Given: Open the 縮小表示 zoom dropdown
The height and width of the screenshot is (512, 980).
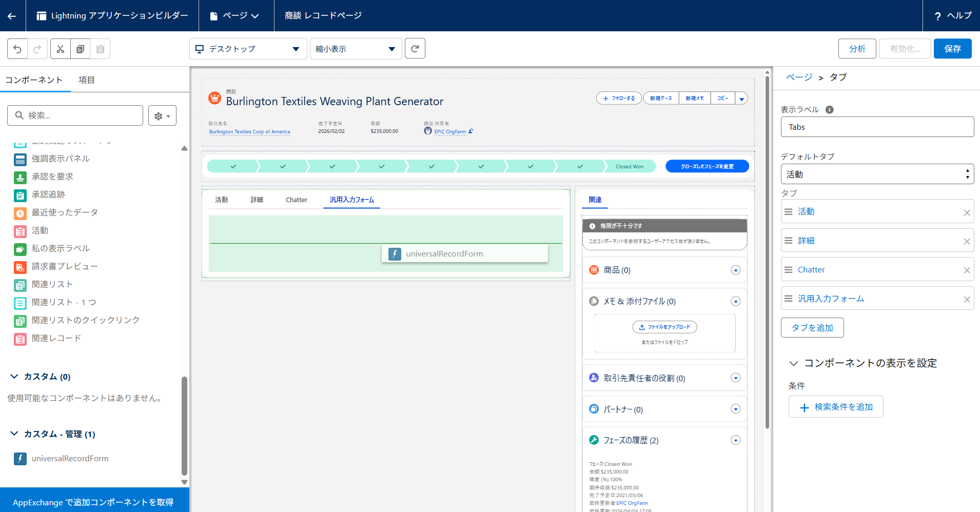Looking at the screenshot, I should pos(356,49).
